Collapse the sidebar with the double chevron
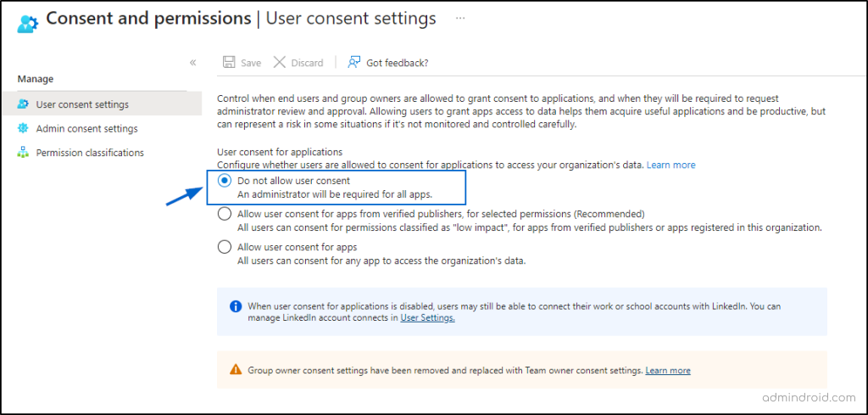868x415 pixels. click(x=192, y=63)
